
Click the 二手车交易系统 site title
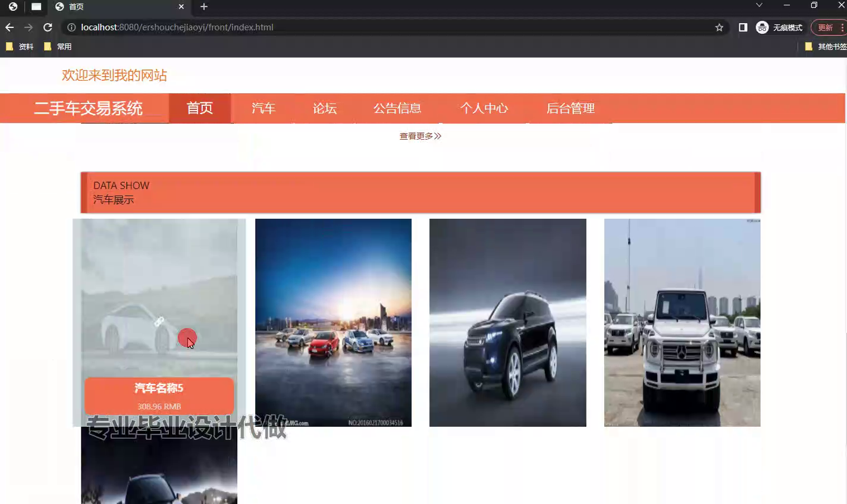(88, 108)
